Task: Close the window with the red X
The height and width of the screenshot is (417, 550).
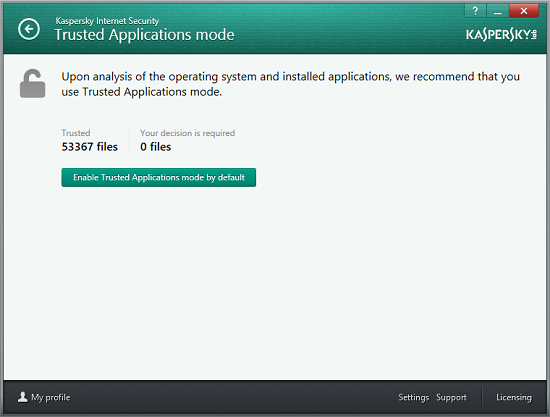Action: click(x=524, y=11)
